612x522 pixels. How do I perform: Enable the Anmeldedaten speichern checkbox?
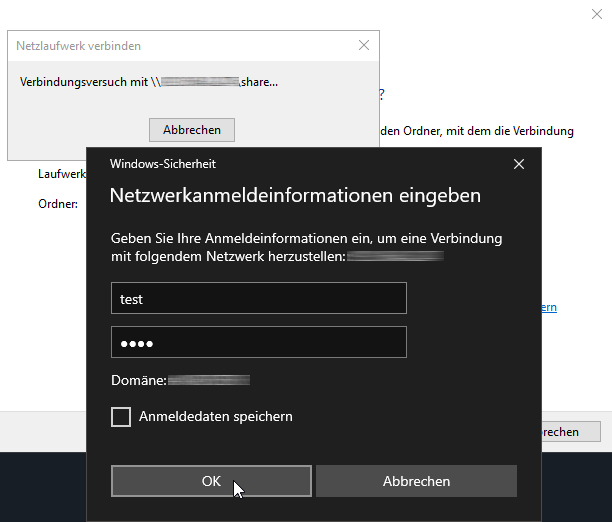tap(121, 417)
